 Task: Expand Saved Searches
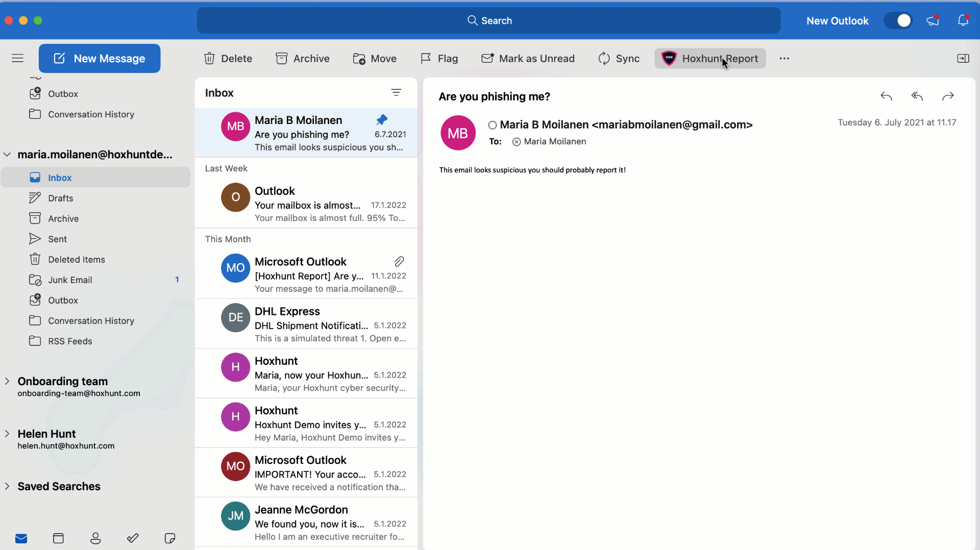pos(7,486)
